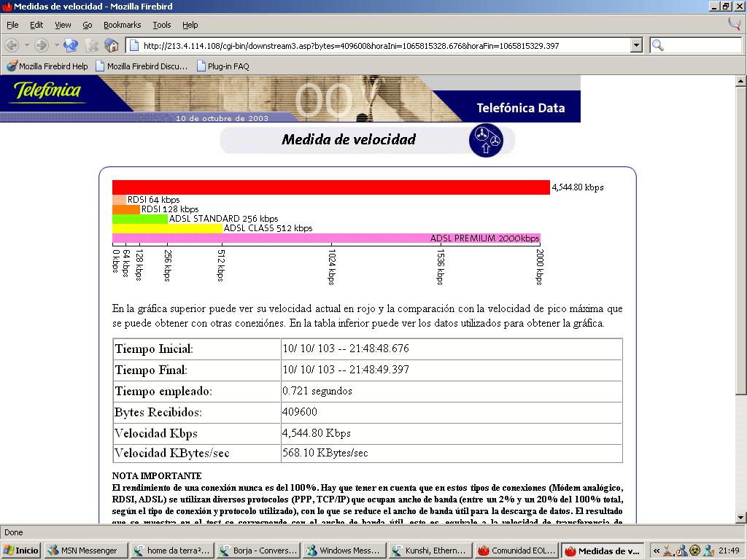Click the 4,544.80 Kbps table value

click(317, 433)
